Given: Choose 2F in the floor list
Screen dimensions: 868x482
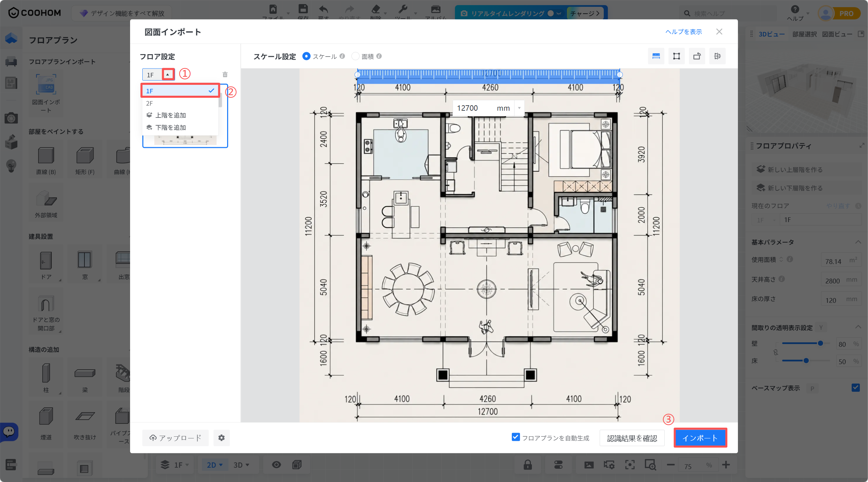Looking at the screenshot, I should point(180,103).
